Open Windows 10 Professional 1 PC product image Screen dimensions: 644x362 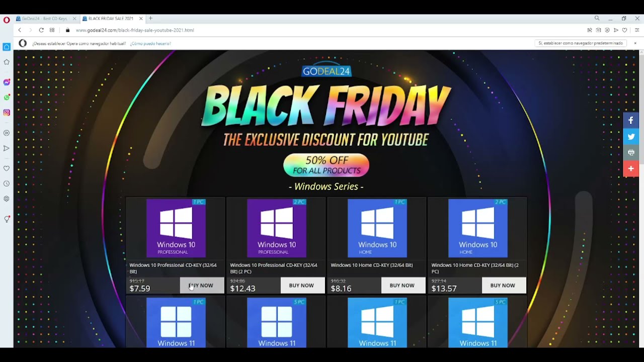pyautogui.click(x=176, y=228)
